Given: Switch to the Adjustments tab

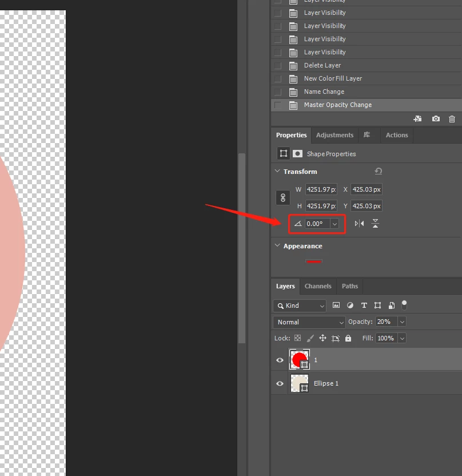Looking at the screenshot, I should point(334,135).
